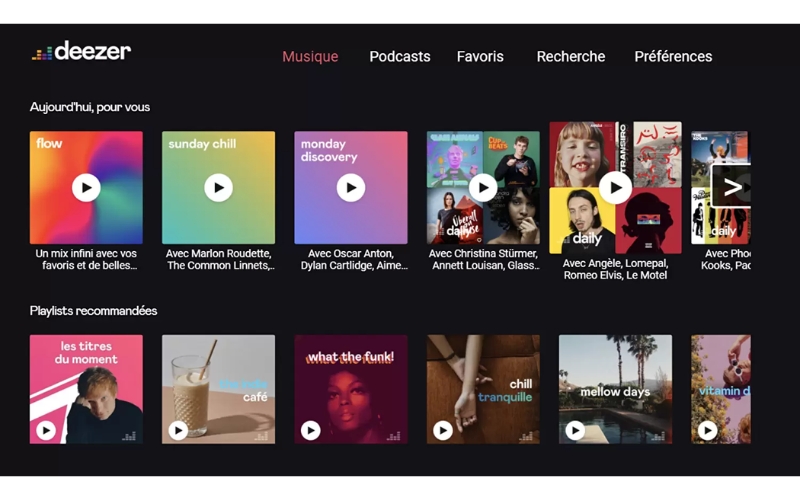Play the daily mix with Christina Stürmer
Screen dimensions: 800x500
483,188
